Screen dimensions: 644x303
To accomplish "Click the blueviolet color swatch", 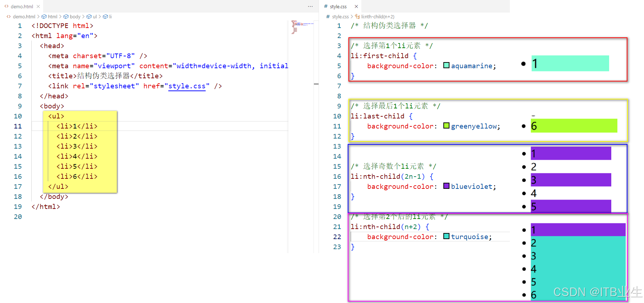I will point(446,186).
